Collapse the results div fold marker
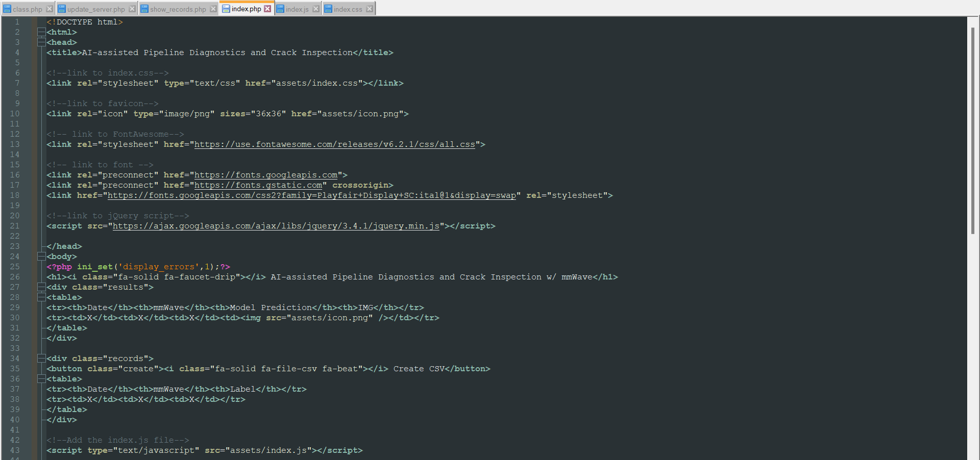This screenshot has height=460, width=980. click(41, 287)
